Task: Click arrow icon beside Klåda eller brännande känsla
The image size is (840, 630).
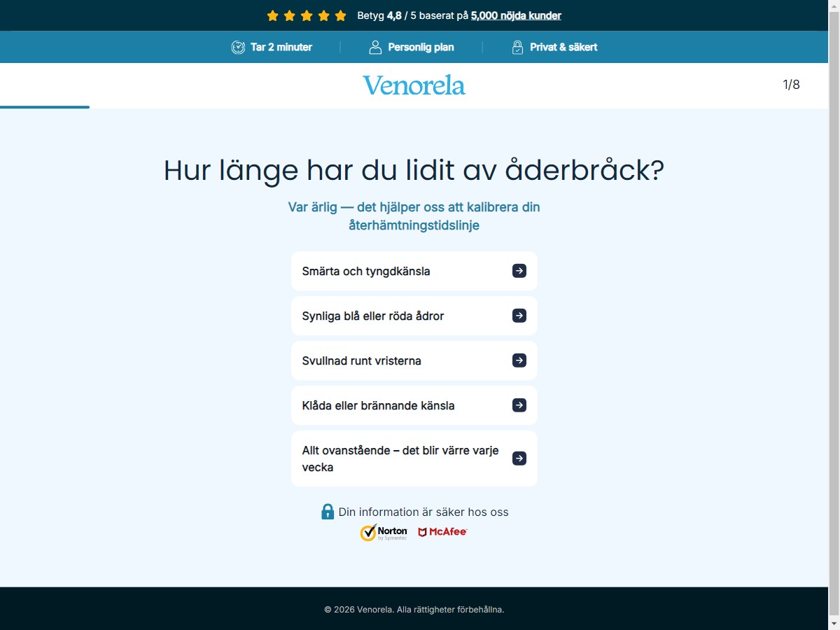Action: pos(519,405)
